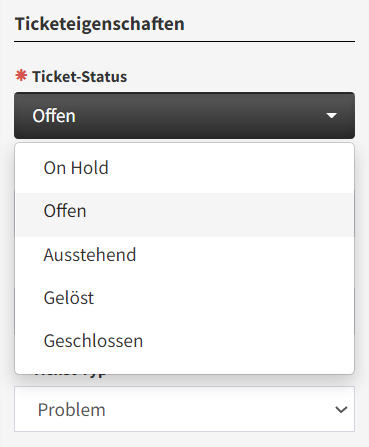Set ticket status to Ausstehend

point(185,255)
